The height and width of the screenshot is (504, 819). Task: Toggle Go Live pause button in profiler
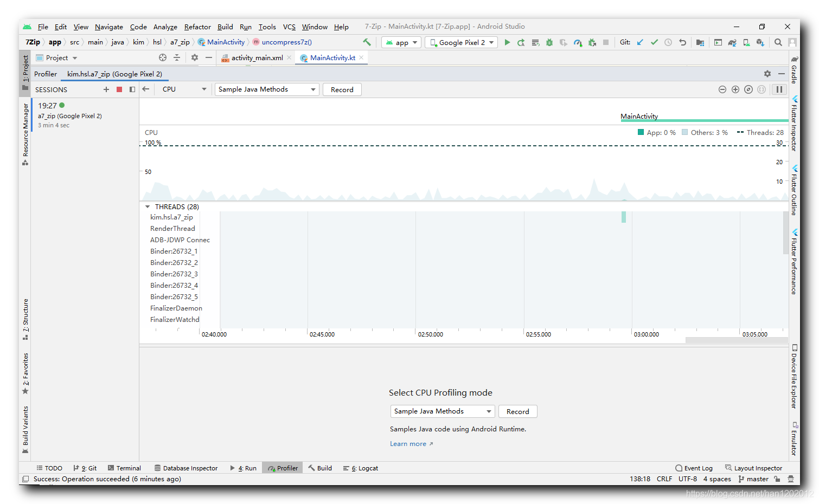click(x=779, y=89)
